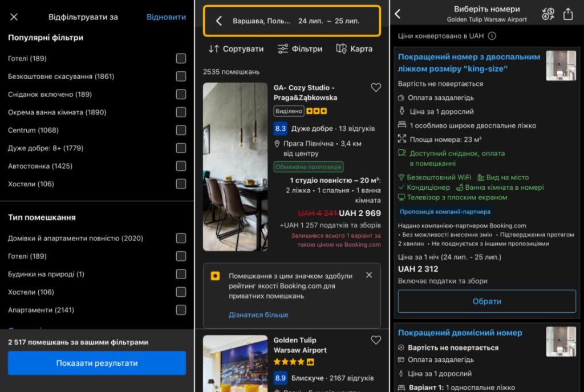
Task: Tap Відновити to reset all filters
Action: [165, 17]
